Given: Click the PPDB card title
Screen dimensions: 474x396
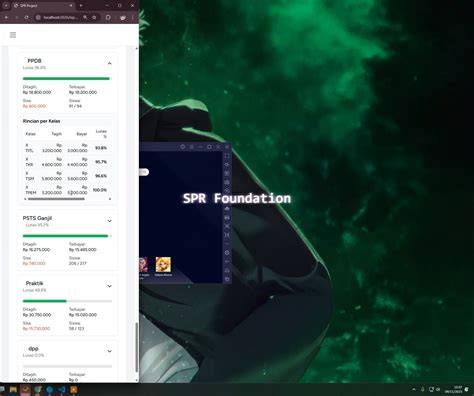Looking at the screenshot, I should 34,61.
